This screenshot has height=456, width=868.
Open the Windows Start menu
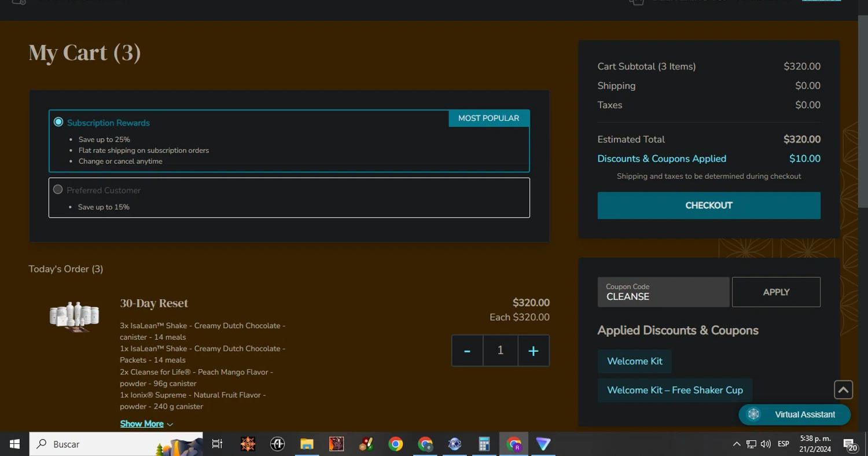(14, 444)
